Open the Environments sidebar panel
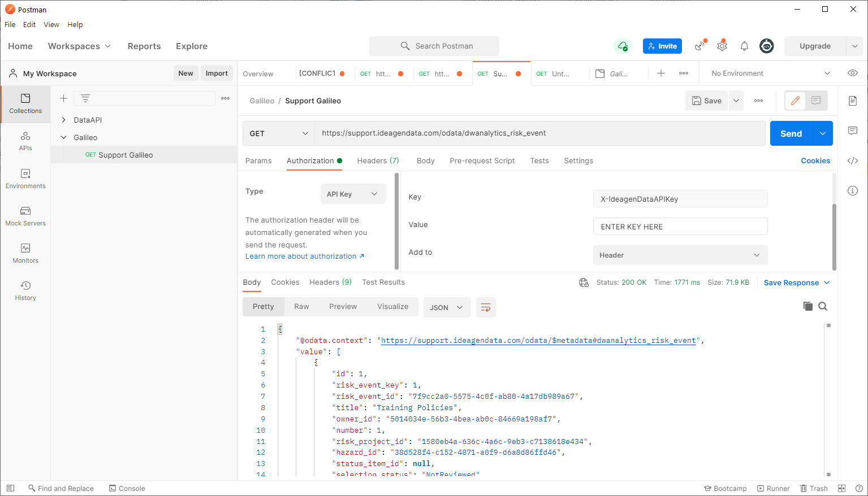The width and height of the screenshot is (868, 496). 25,179
